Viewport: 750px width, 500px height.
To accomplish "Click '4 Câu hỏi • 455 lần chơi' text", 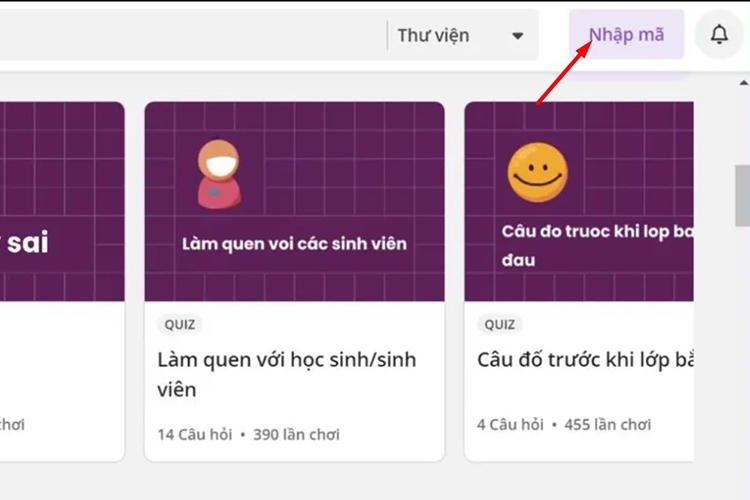I will pos(564,424).
